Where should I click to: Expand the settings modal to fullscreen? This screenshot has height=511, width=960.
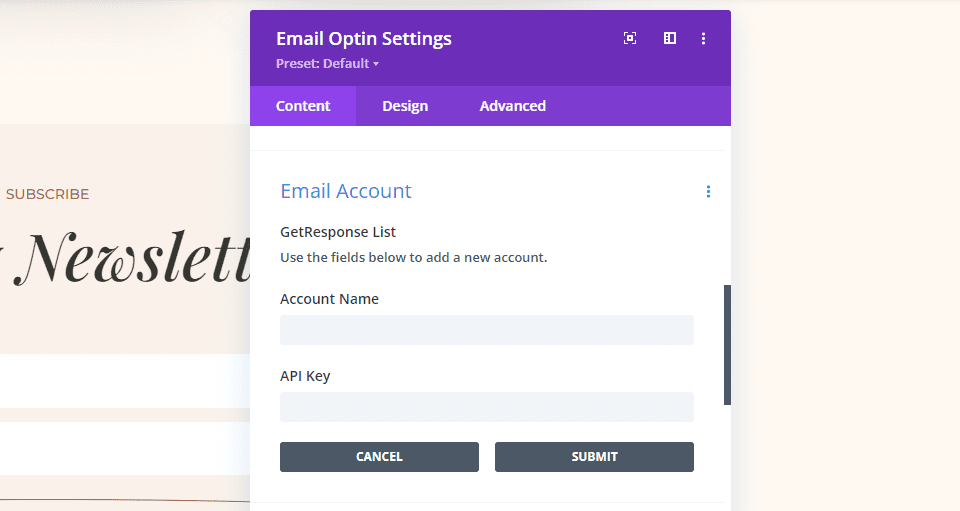pyautogui.click(x=630, y=38)
